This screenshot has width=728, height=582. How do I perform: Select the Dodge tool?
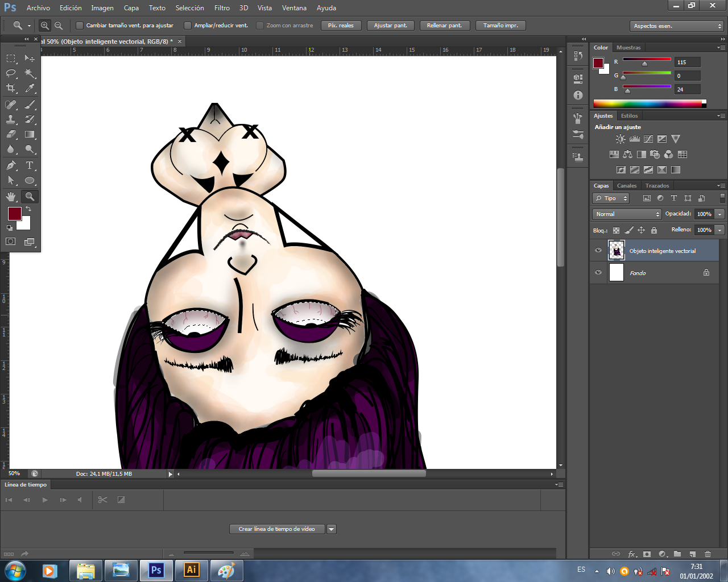click(x=30, y=149)
